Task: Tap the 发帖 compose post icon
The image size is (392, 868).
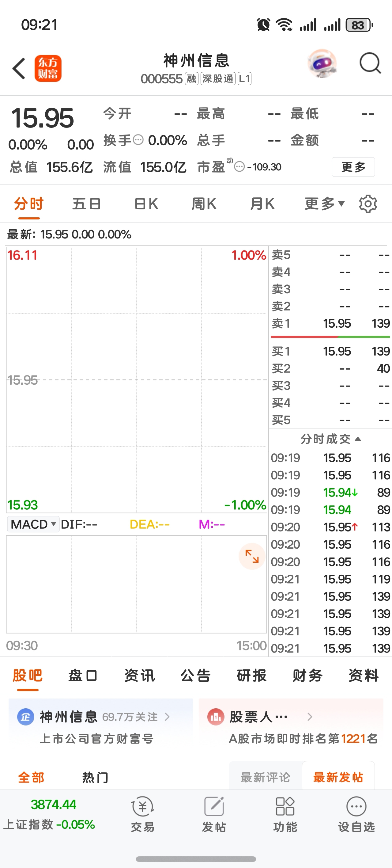Action: point(214,807)
